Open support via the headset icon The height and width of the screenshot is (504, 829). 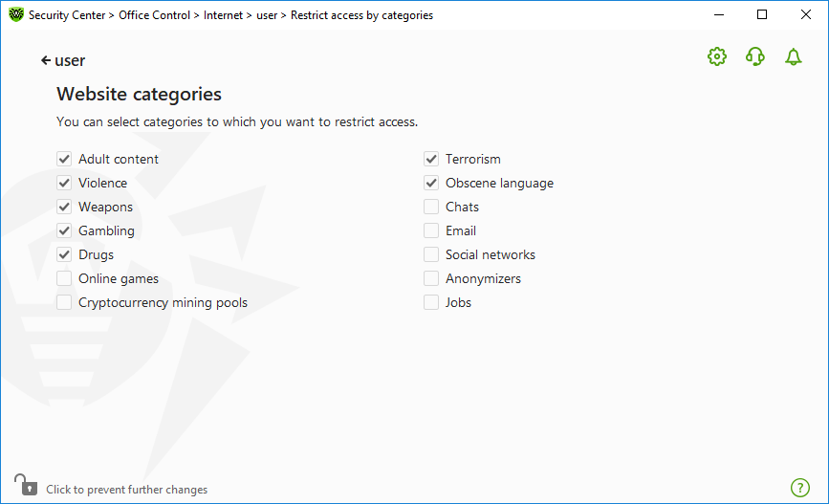tap(755, 56)
